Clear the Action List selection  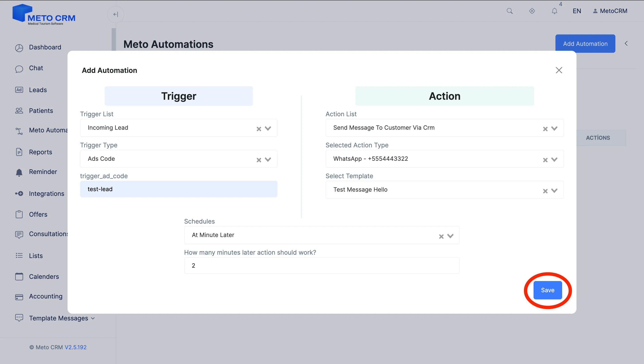click(545, 129)
